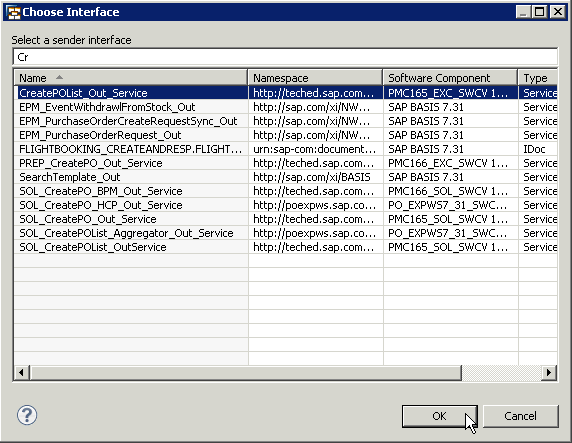Image resolution: width=572 pixels, height=443 pixels.
Task: Click the right scroll arrow
Action: (x=549, y=373)
